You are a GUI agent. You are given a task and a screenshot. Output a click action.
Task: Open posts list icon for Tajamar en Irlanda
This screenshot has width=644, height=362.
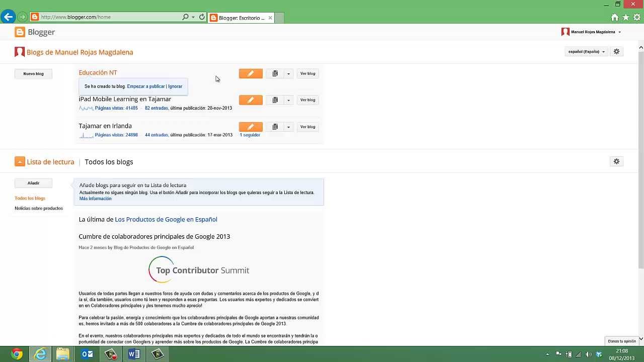point(275,127)
